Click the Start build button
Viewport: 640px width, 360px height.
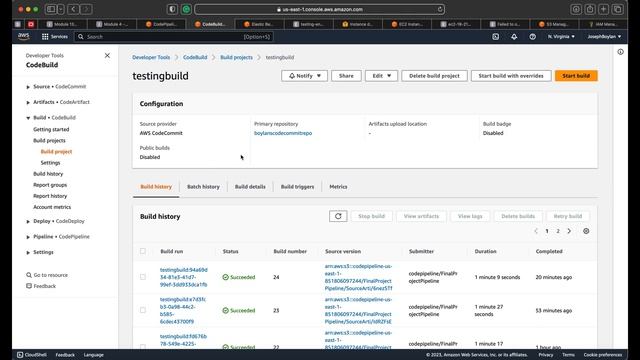pos(576,76)
